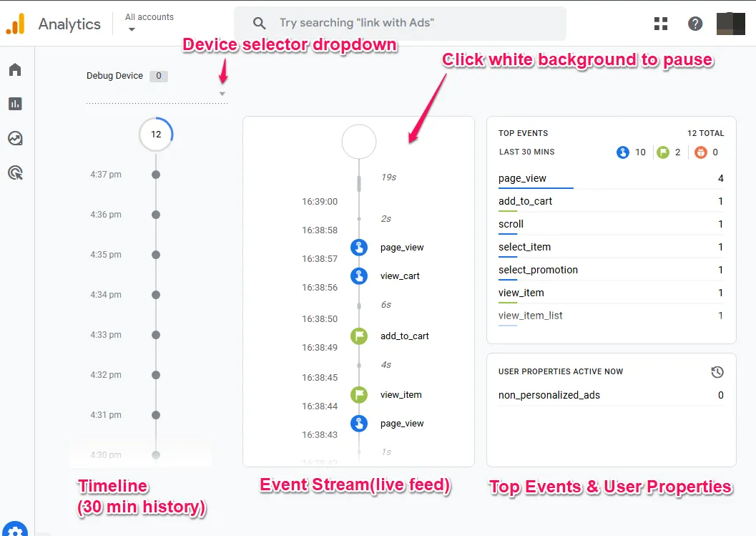
Task: Click the 12 events timeline circle
Action: point(156,135)
